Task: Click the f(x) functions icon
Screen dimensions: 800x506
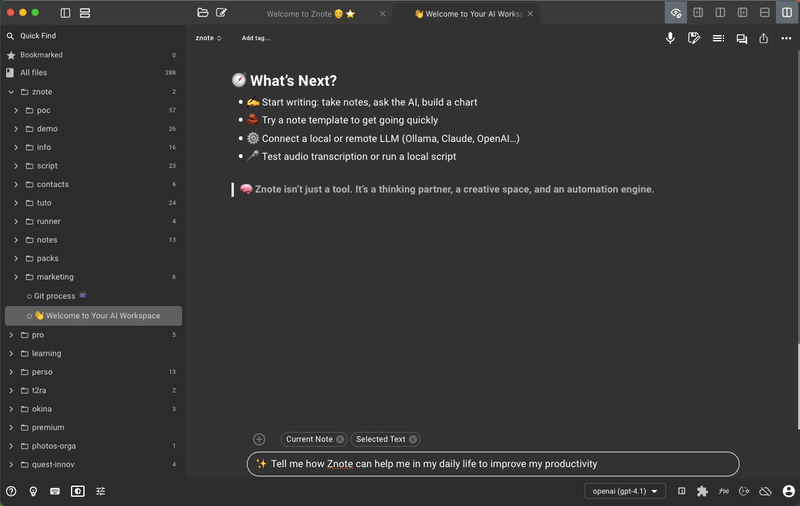Action: point(723,491)
